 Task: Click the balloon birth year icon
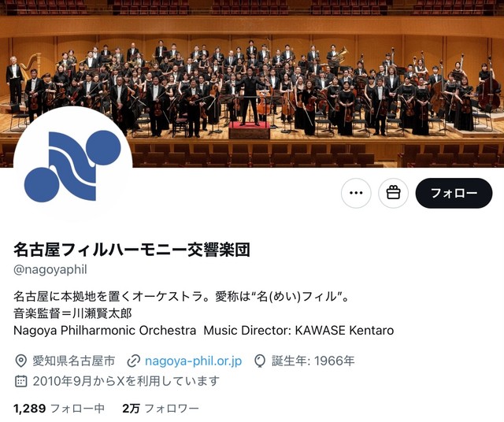point(260,361)
